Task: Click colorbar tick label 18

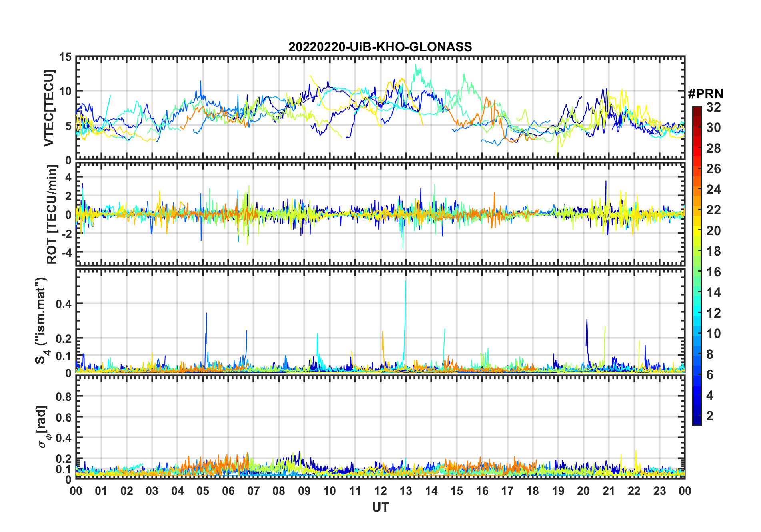Action: (713, 251)
